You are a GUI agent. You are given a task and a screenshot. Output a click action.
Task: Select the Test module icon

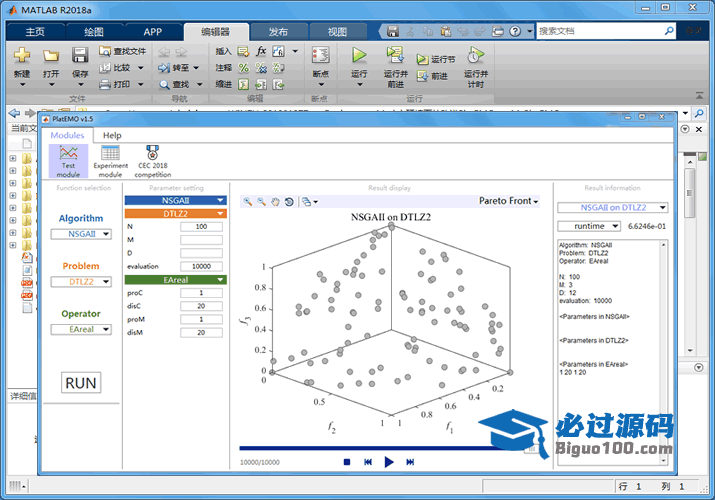(x=68, y=161)
